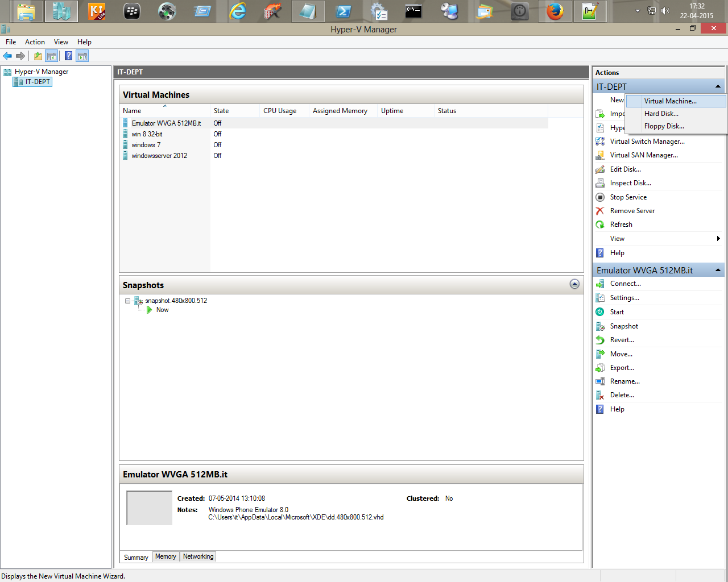Choose Hard Disk... from New submenu

tap(676, 114)
